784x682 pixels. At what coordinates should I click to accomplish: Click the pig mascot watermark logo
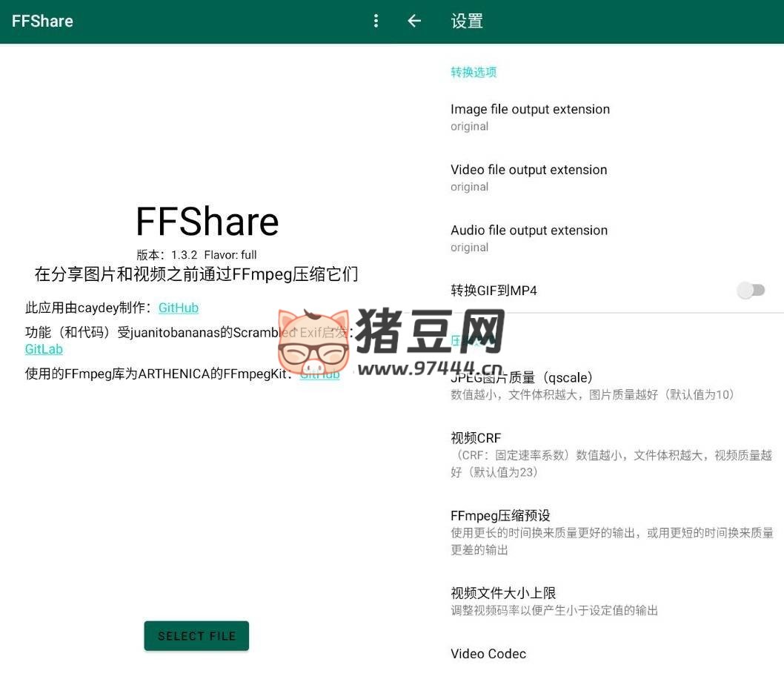click(313, 342)
